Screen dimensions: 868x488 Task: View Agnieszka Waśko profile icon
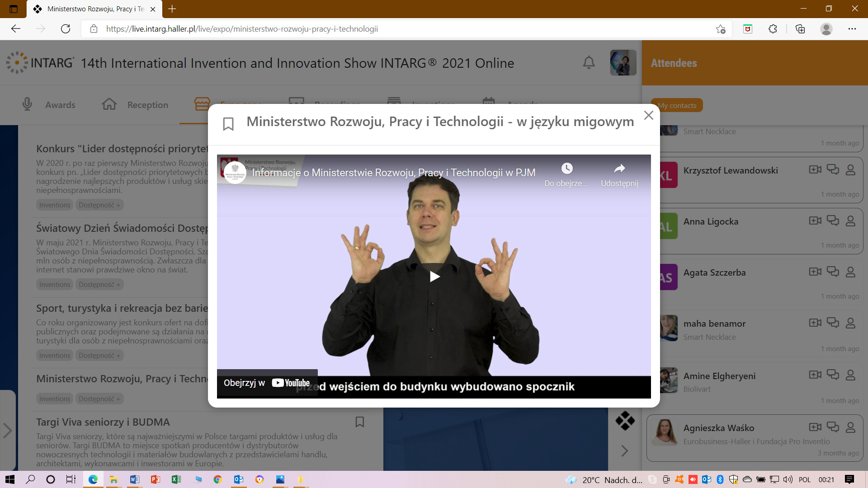[x=850, y=427]
